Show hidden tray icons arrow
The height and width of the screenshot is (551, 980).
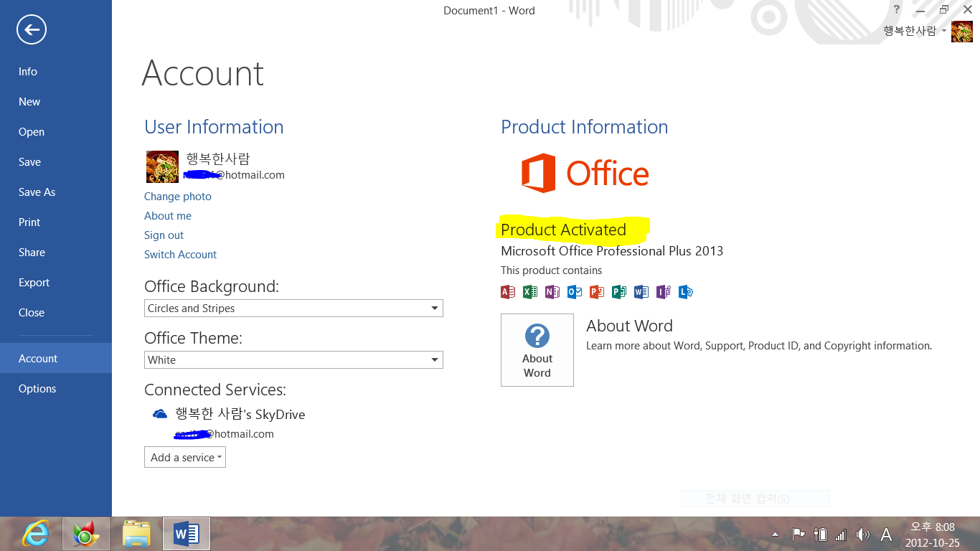(775, 534)
